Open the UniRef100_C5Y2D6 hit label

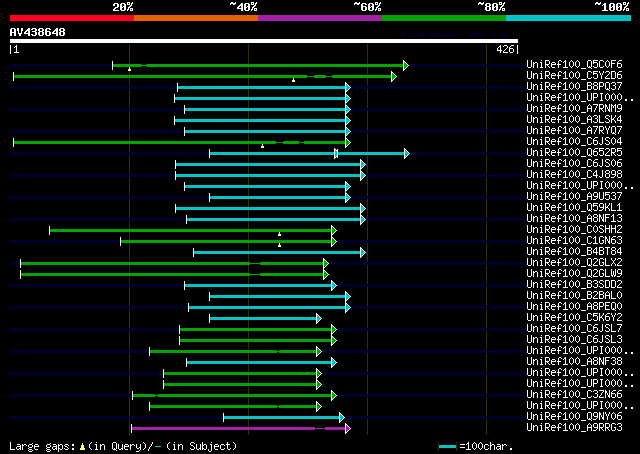pos(574,76)
